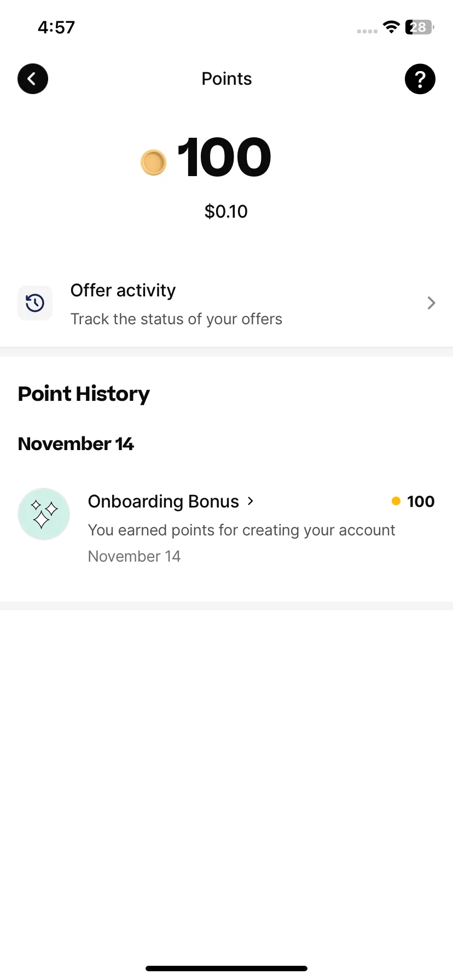Tap the $0.10 cash value

pos(226,212)
